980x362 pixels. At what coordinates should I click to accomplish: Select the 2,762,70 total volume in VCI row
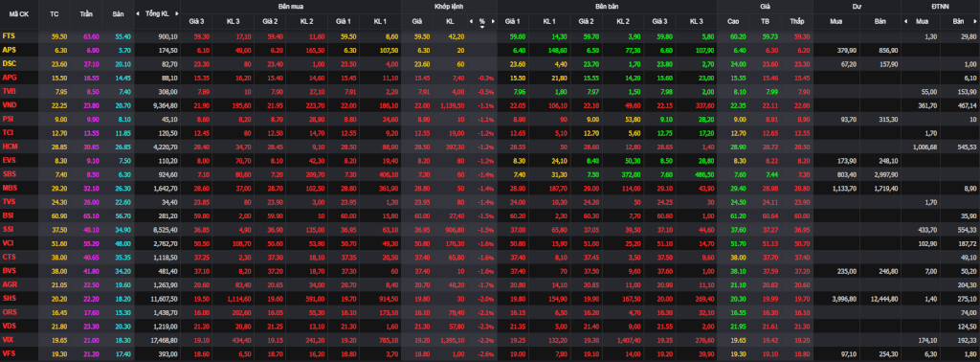(x=165, y=243)
